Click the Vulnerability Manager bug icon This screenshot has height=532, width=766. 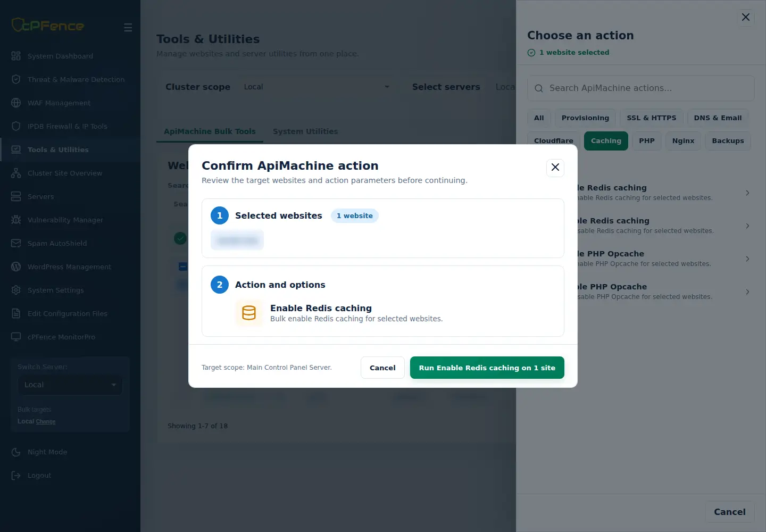click(x=16, y=220)
